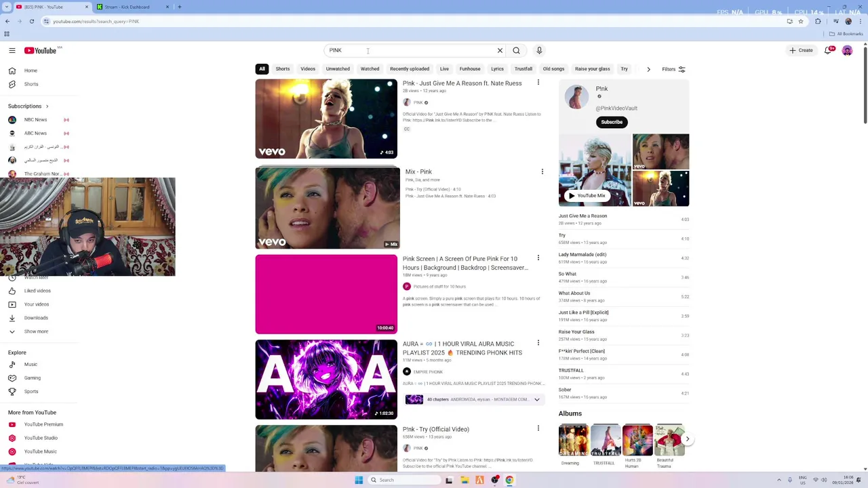This screenshot has width=868, height=488.
Task: Start voice search with microphone icon
Action: (539, 50)
